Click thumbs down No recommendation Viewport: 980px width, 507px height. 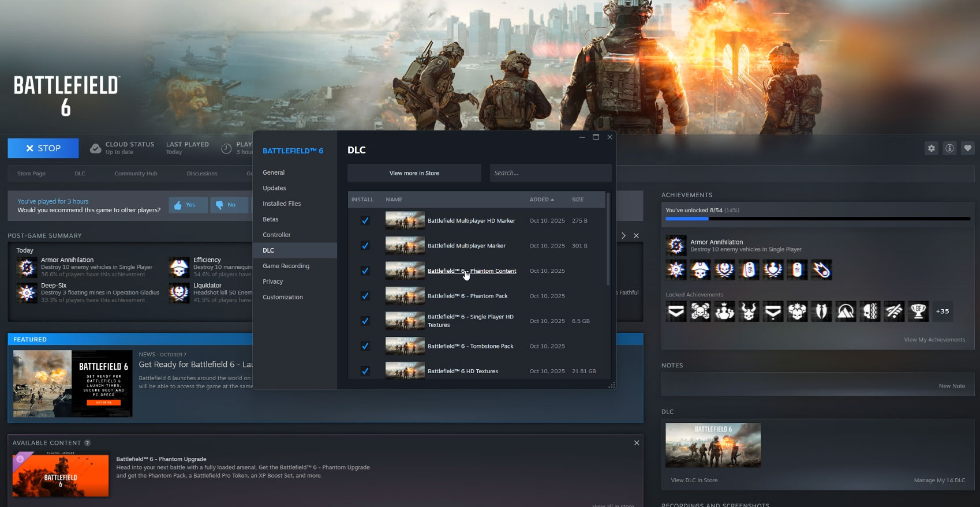pyautogui.click(x=229, y=205)
